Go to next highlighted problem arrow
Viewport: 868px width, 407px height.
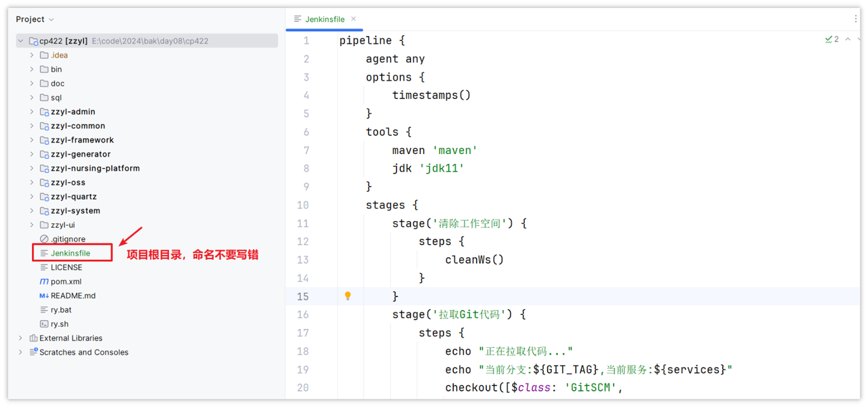coord(859,40)
